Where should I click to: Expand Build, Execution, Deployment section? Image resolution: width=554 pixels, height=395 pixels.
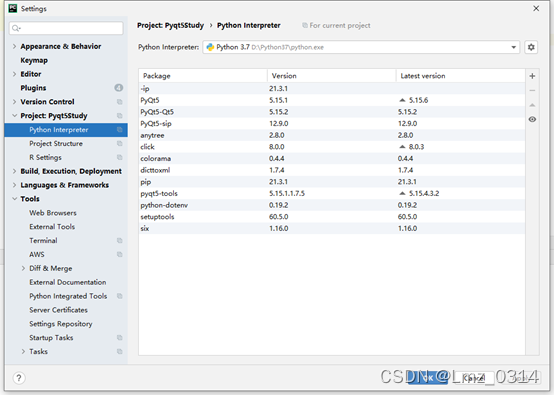14,171
